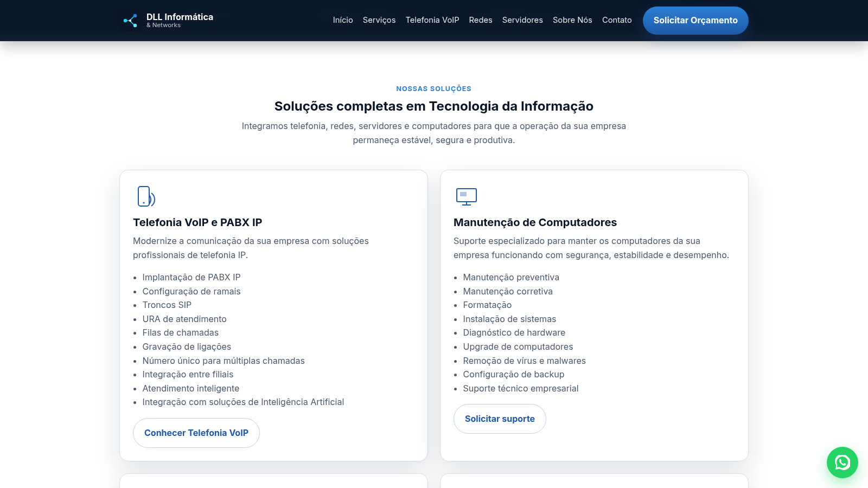The height and width of the screenshot is (488, 868).
Task: Click the Configuração de ramais list item
Action: pyautogui.click(x=192, y=291)
